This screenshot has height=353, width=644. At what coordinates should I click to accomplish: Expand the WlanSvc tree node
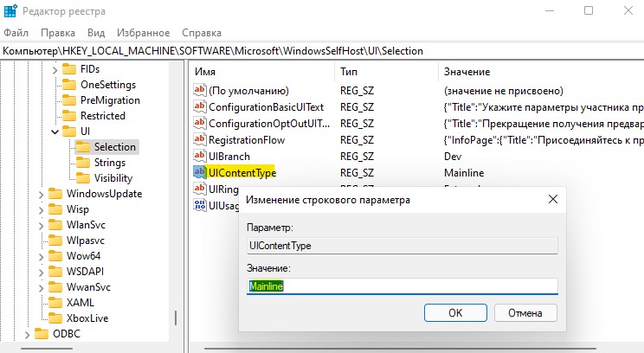coord(41,225)
